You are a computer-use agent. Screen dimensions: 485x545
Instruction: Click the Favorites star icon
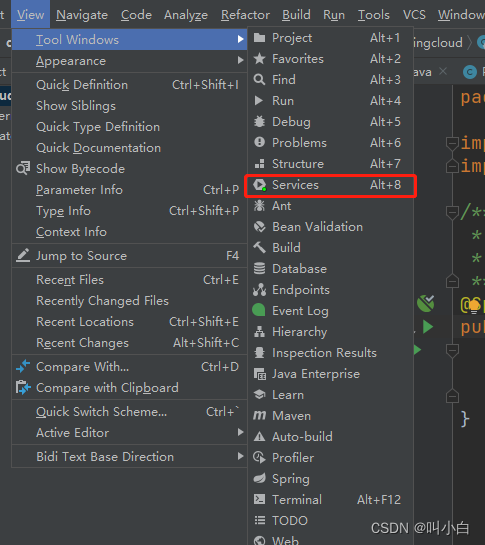259,59
